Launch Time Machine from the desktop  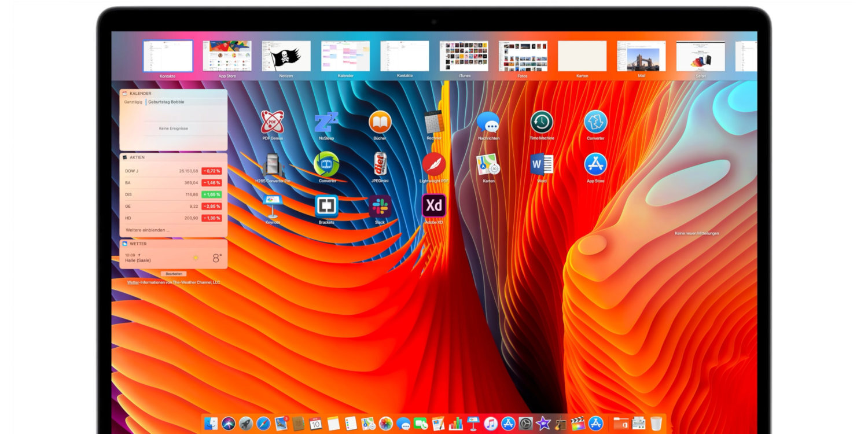(x=542, y=122)
